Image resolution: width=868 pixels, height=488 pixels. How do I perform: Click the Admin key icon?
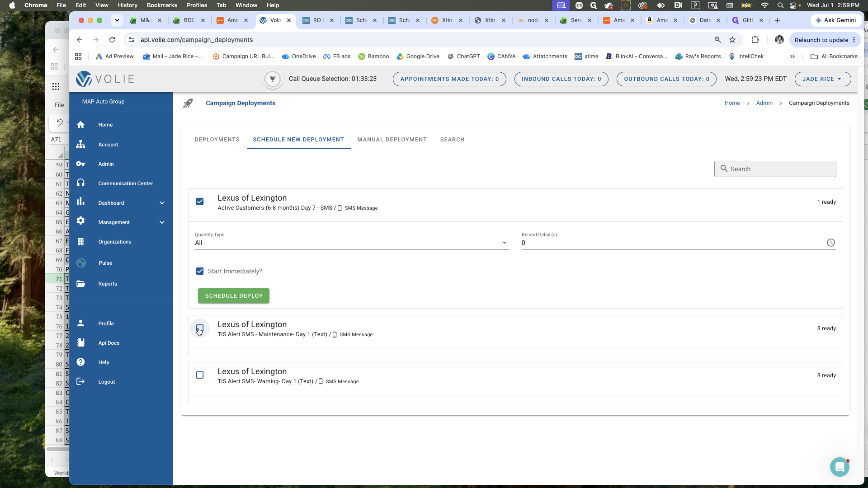point(80,164)
